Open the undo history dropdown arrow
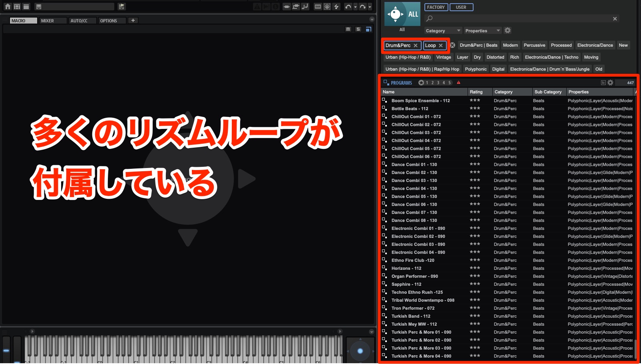Viewport: 641px width, 364px height. (x=355, y=7)
